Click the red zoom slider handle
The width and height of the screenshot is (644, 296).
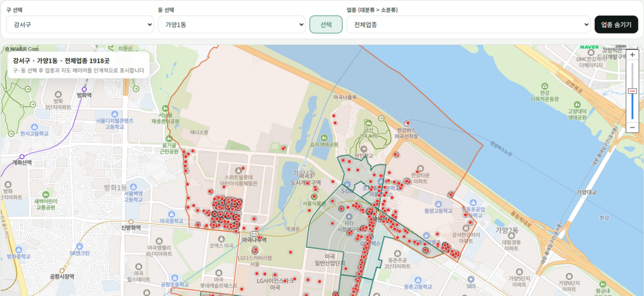[x=632, y=91]
